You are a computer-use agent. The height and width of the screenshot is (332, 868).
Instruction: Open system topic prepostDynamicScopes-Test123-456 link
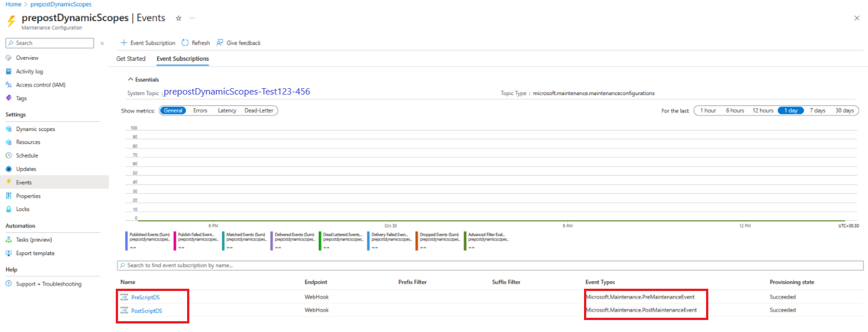[x=237, y=91]
